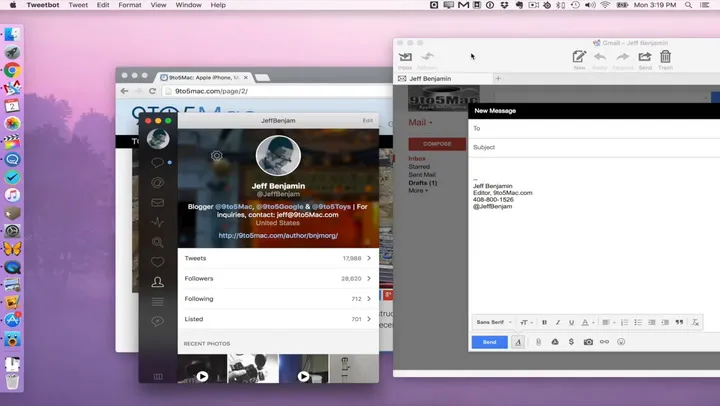Expand the Listed row chevron
720x406 pixels.
369,319
